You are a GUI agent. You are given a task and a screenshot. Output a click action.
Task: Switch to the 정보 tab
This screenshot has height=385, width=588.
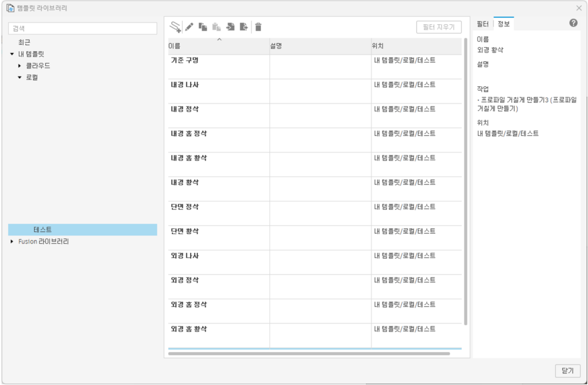[504, 24]
